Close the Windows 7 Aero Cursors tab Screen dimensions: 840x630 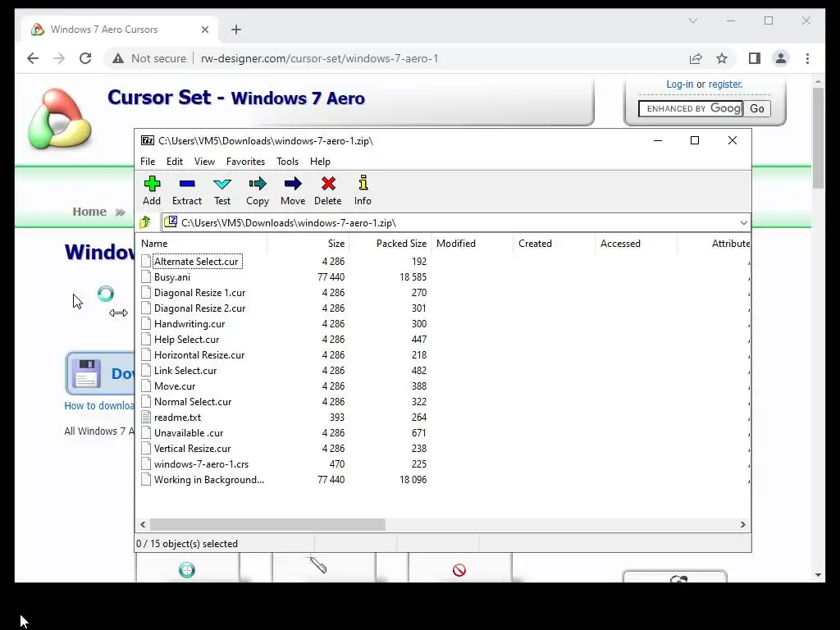[x=204, y=30]
